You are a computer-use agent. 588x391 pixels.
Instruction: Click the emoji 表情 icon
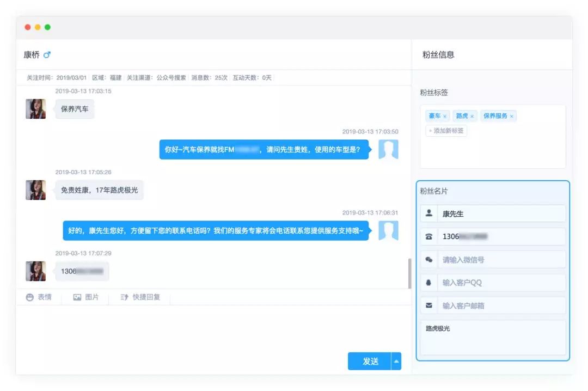click(30, 297)
